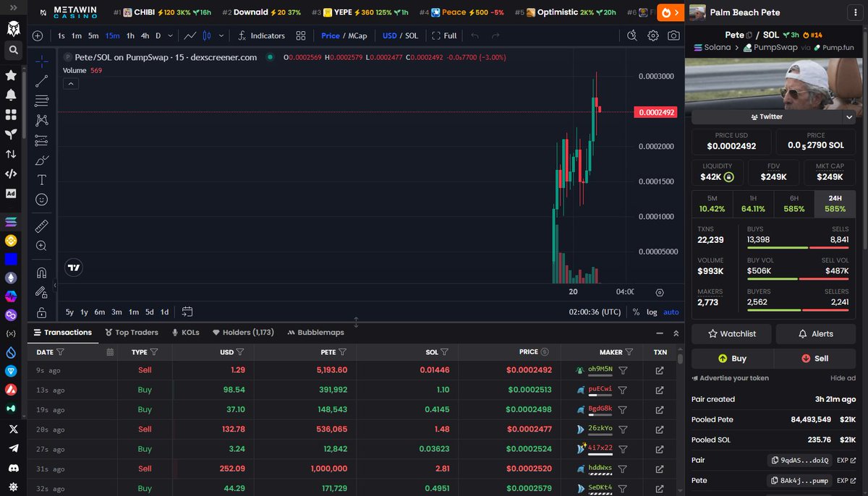The height and width of the screenshot is (496, 868).
Task: Open the alerts bell in left sidebar
Action: (x=11, y=95)
